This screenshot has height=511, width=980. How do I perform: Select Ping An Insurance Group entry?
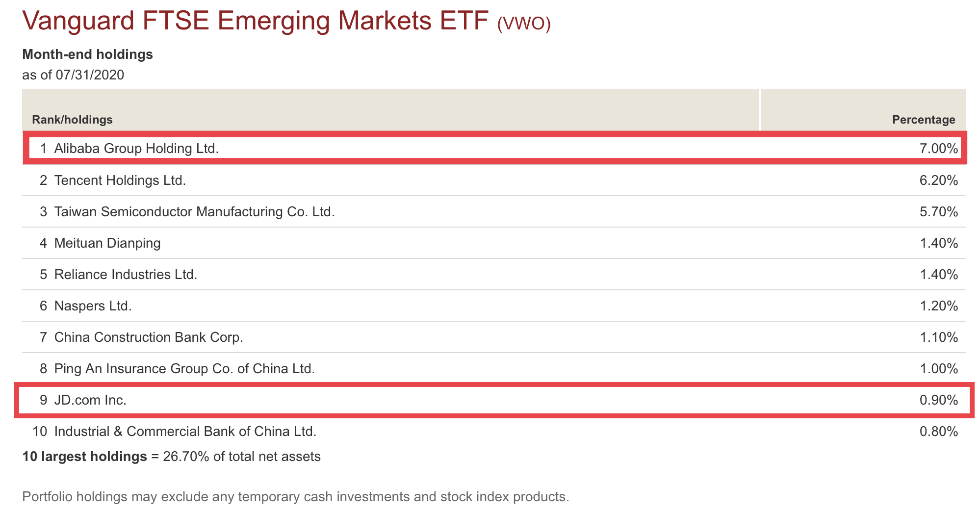(184, 369)
